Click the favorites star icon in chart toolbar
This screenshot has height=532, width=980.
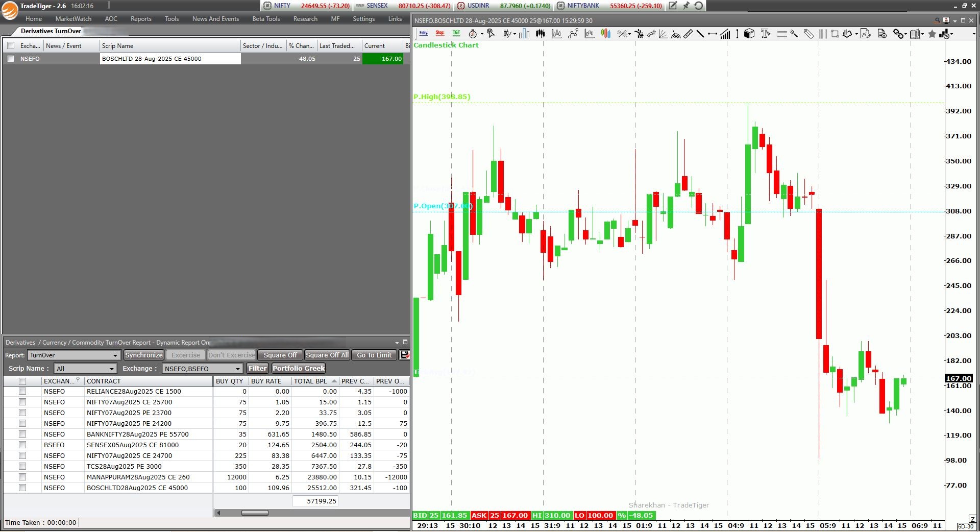[932, 34]
